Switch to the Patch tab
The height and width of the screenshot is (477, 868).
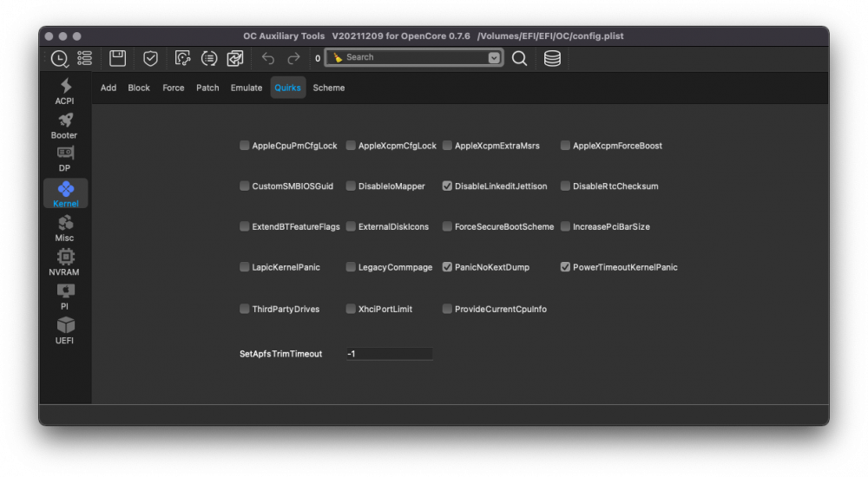tap(207, 88)
